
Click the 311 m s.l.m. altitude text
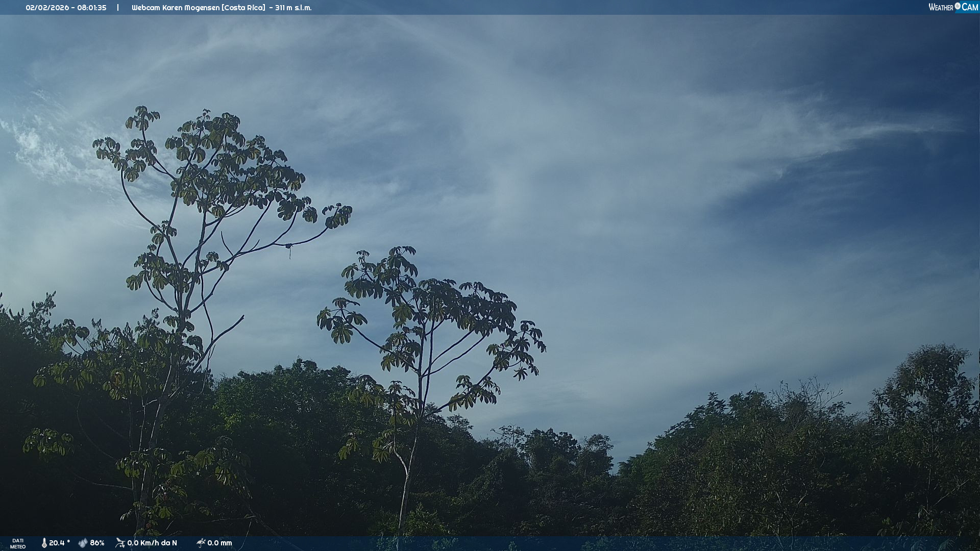point(293,8)
